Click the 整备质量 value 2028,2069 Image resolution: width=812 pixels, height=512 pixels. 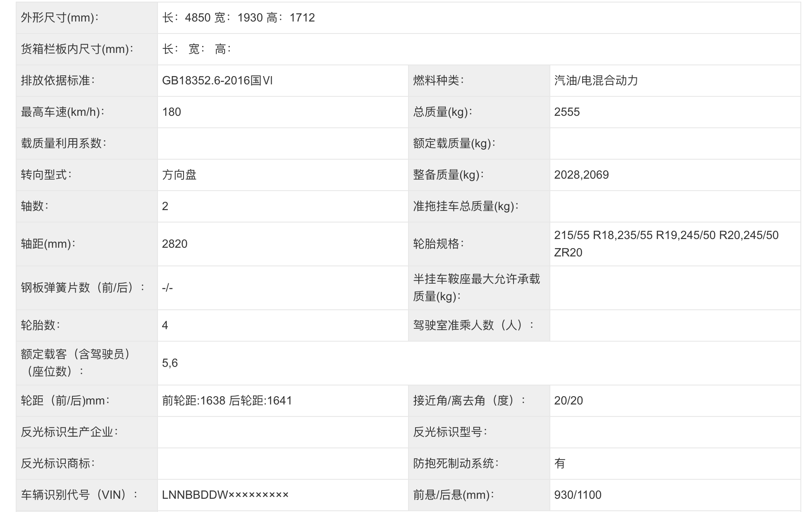[581, 175]
